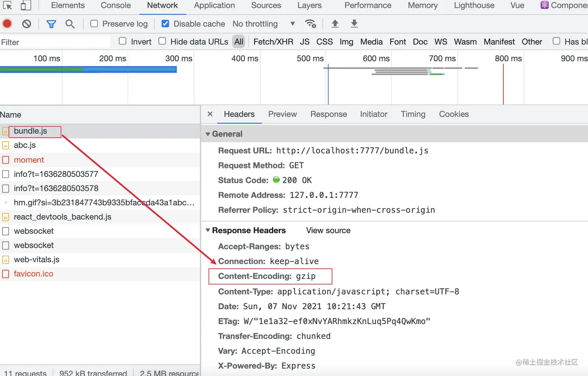This screenshot has height=376, width=588.
Task: Open the Timing tab
Action: (x=413, y=114)
